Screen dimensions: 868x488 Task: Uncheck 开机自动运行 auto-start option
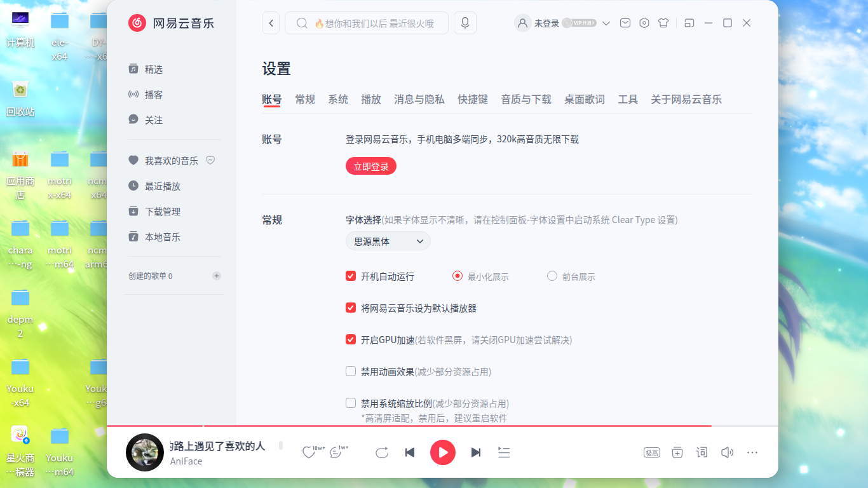(350, 276)
